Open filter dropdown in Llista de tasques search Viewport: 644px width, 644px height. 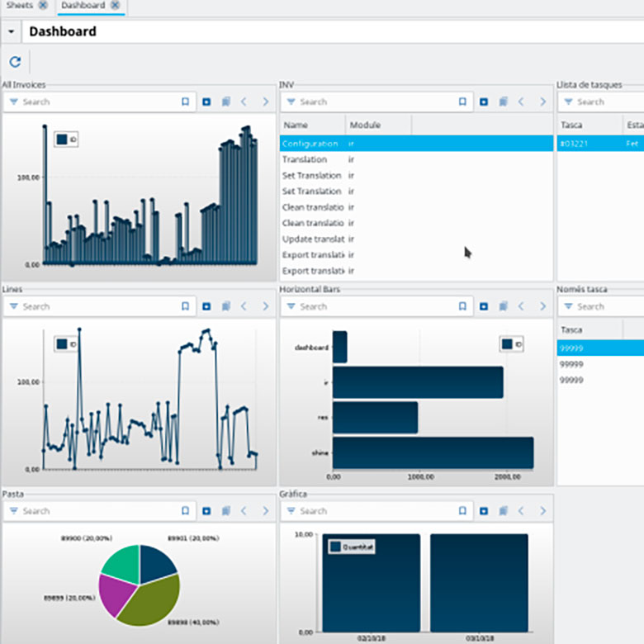(x=568, y=102)
